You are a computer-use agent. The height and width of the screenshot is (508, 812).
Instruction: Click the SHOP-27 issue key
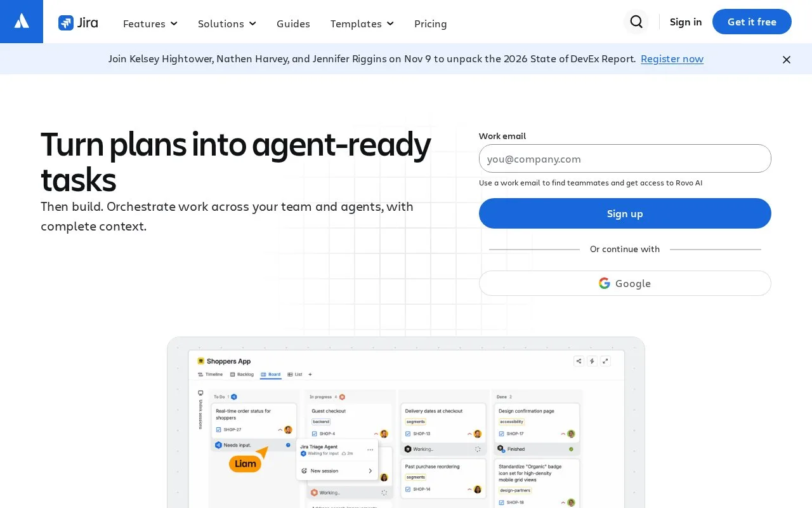click(x=232, y=430)
